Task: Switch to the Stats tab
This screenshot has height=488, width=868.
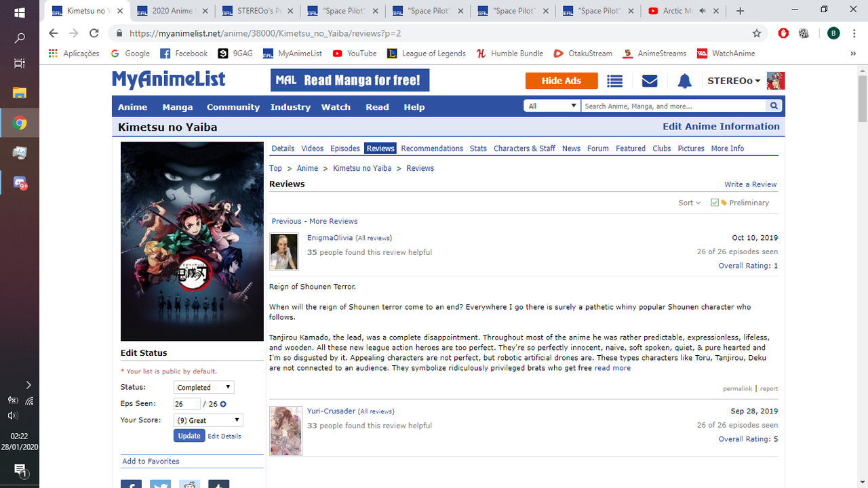Action: [x=478, y=148]
